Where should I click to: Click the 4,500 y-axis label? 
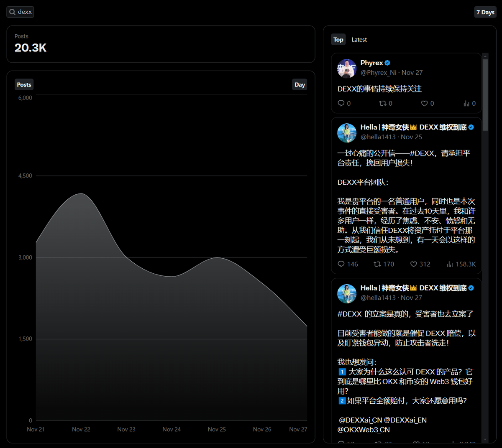tap(25, 176)
